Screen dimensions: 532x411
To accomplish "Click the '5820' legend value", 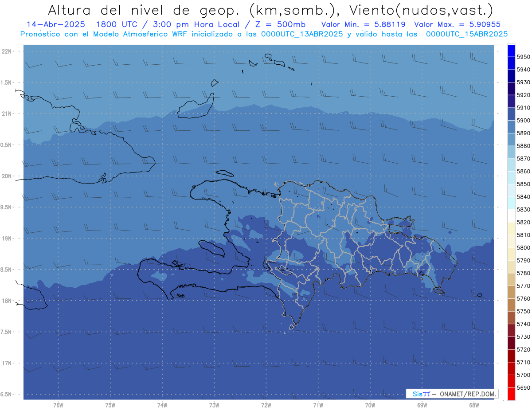I will click(x=524, y=222).
